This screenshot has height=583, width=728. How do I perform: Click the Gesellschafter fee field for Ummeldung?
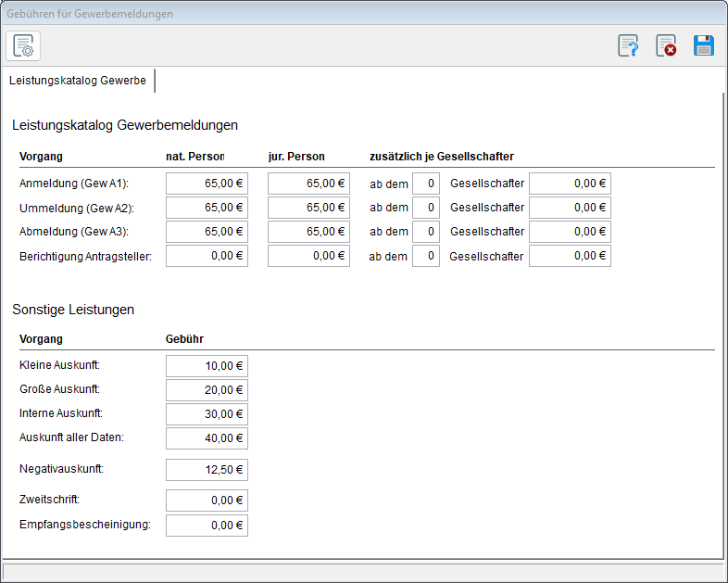coord(570,208)
